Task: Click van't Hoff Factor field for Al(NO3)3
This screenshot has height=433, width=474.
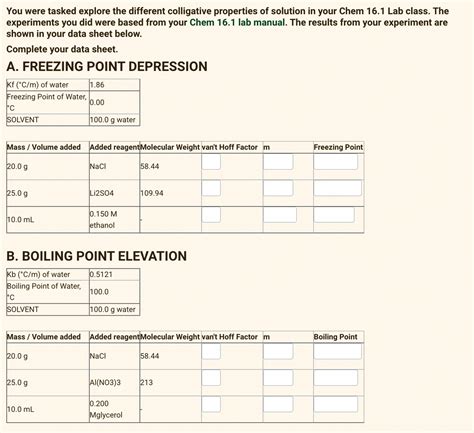Action: tap(211, 378)
